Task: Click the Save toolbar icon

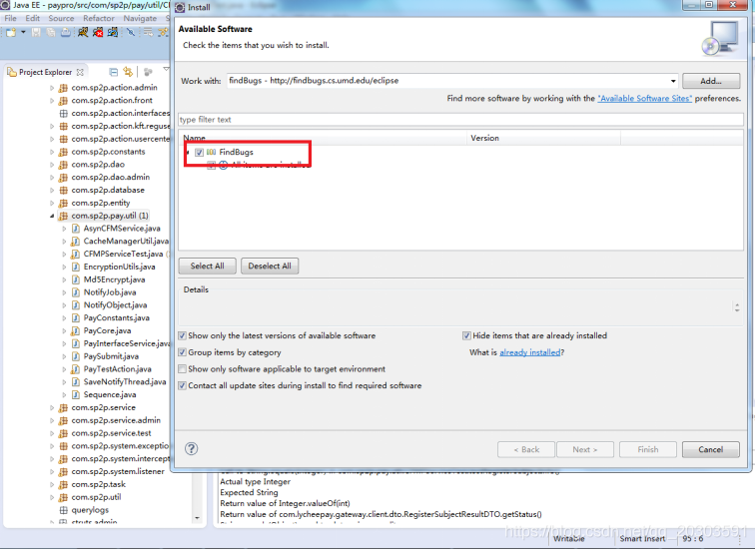Action: click(x=36, y=32)
